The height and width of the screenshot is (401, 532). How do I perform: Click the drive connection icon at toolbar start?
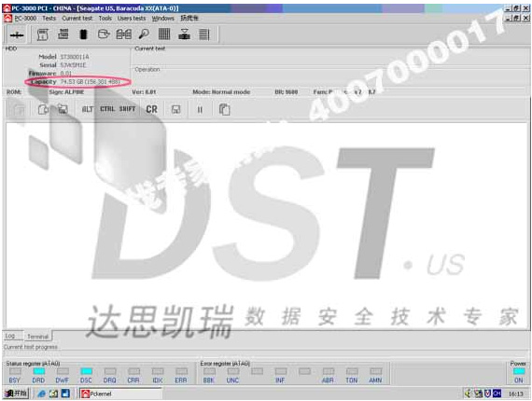tap(16, 35)
